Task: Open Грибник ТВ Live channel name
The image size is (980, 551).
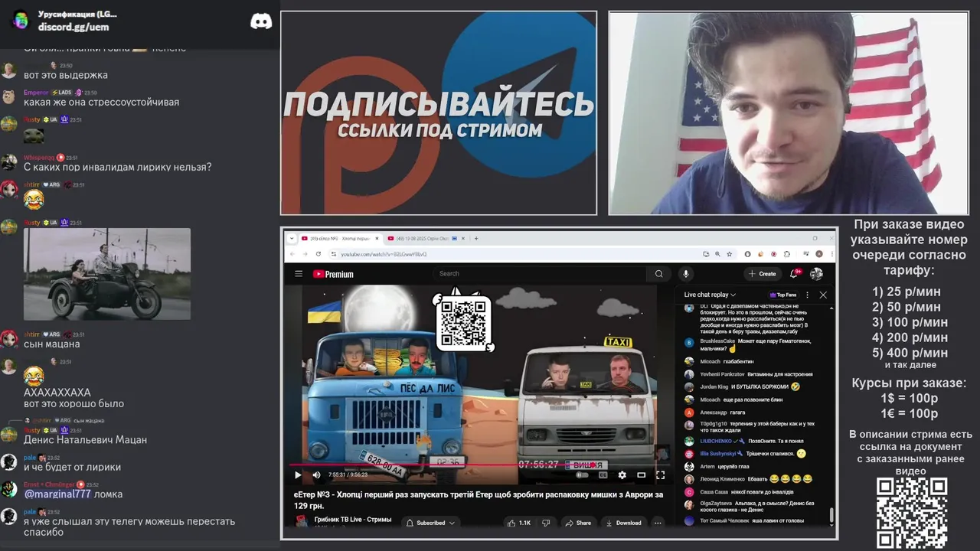Action: (352, 519)
